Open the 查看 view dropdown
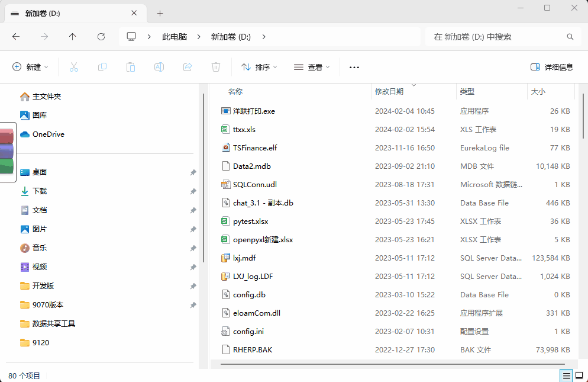 312,67
